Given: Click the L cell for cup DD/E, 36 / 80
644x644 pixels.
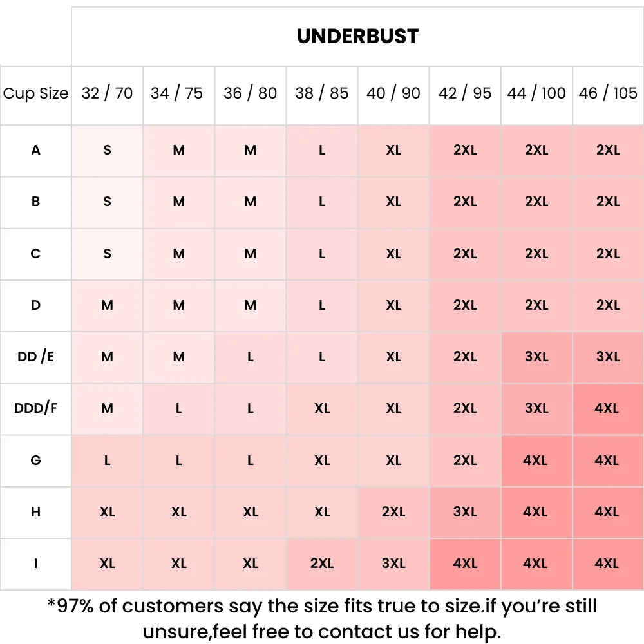Looking at the screenshot, I should [251, 357].
